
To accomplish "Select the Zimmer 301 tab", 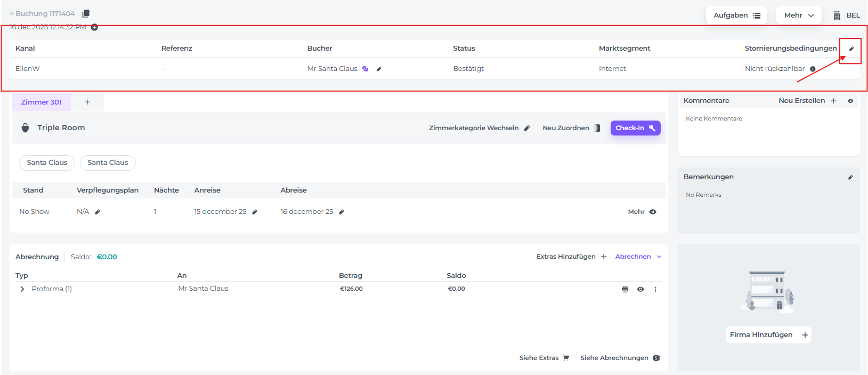I will (42, 102).
